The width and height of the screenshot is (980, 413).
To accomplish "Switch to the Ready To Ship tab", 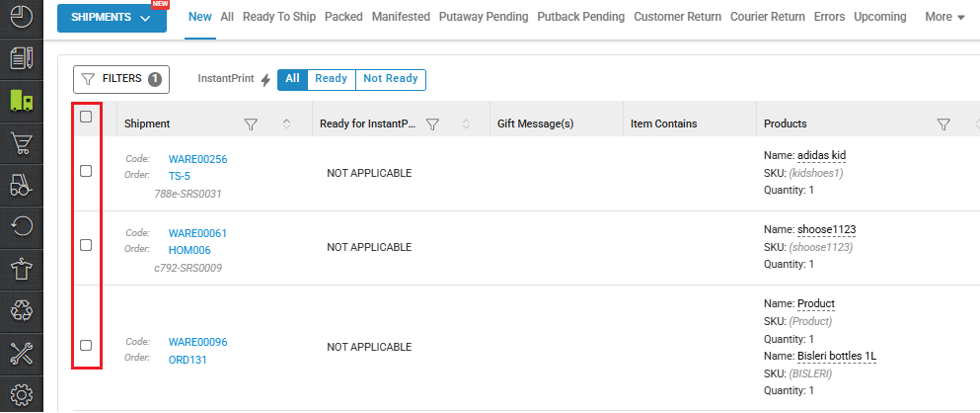I will point(279,17).
